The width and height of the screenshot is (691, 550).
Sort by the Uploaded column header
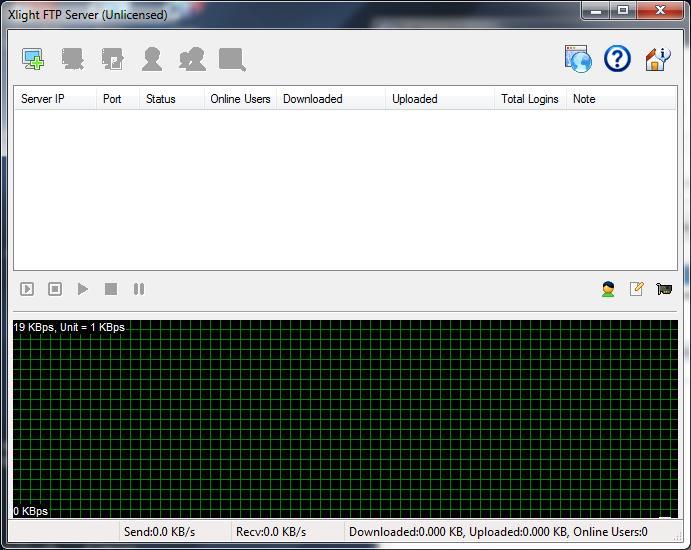click(439, 99)
